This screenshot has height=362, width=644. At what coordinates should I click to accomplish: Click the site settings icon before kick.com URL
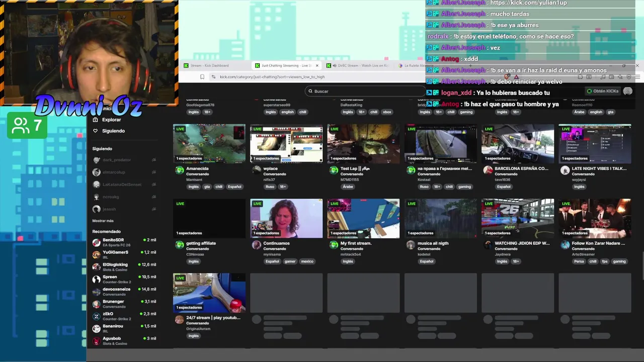[x=213, y=77]
